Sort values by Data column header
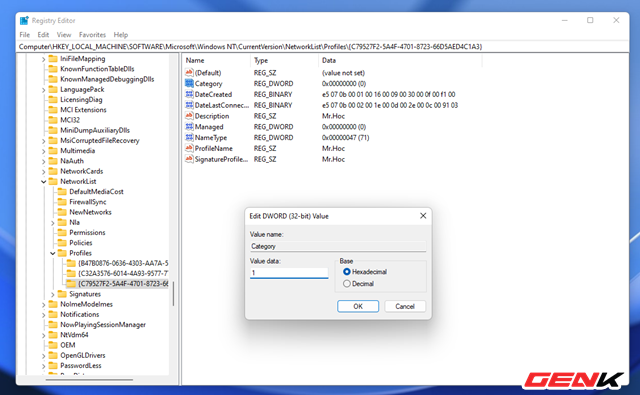Image resolution: width=640 pixels, height=395 pixels. pos(400,60)
